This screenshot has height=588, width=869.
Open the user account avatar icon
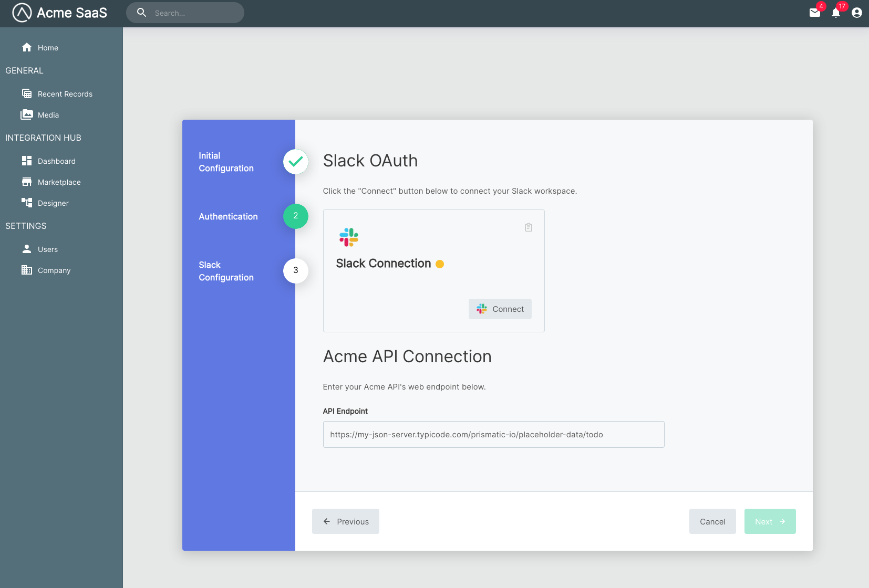click(857, 13)
